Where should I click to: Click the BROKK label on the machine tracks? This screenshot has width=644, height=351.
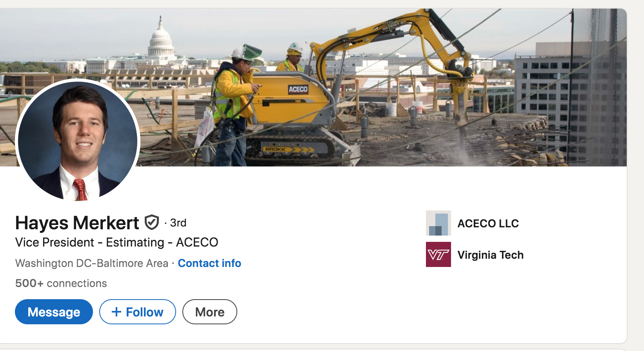pyautogui.click(x=275, y=149)
